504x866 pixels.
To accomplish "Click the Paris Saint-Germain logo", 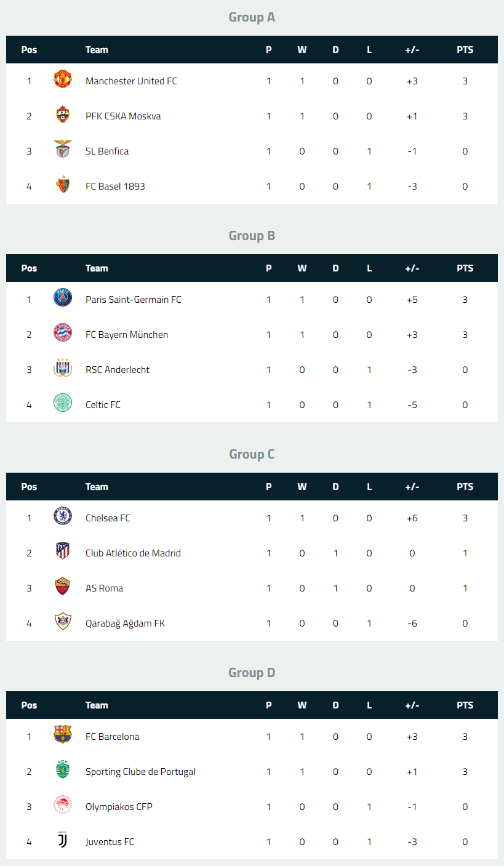I will coord(63,299).
